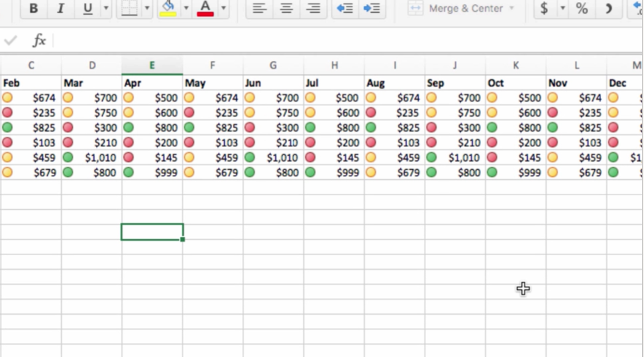Select column K header
This screenshot has width=644, height=357.
coord(515,65)
